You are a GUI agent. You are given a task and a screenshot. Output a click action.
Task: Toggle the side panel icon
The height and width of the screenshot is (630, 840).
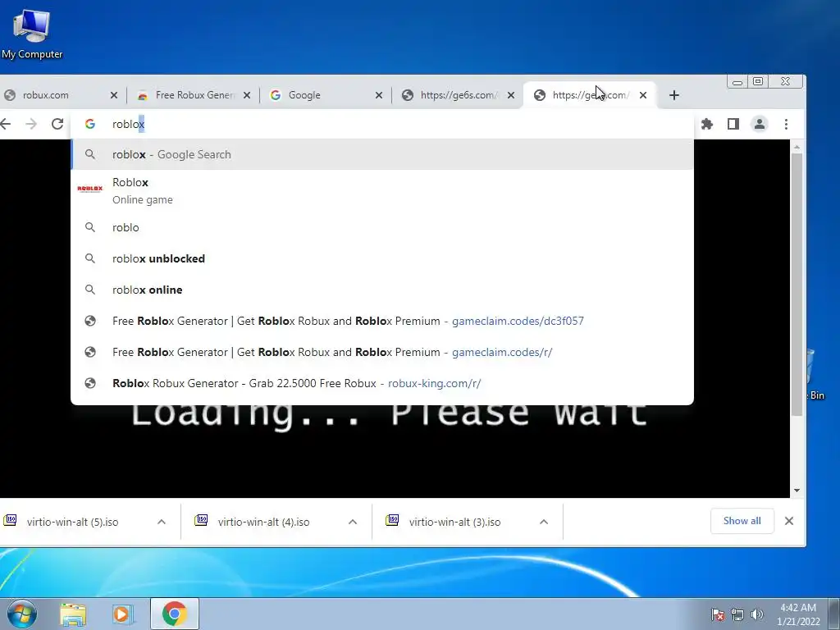[x=733, y=124]
